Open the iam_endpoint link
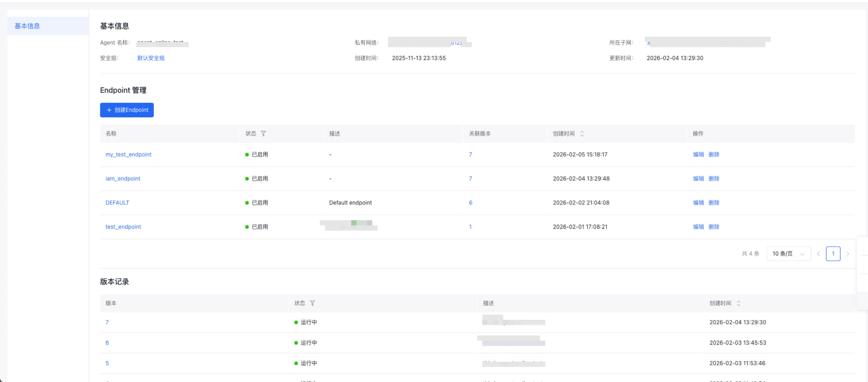This screenshot has width=868, height=382. [123, 179]
